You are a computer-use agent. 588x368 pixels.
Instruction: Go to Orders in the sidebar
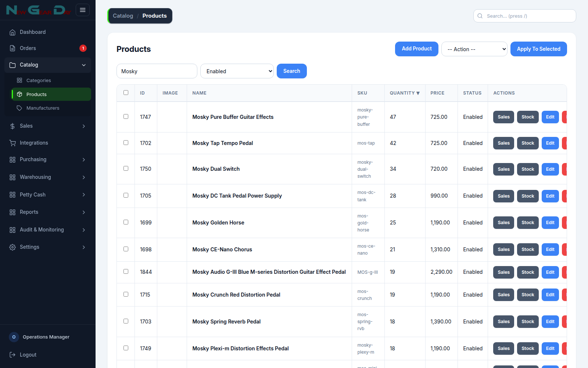coord(48,48)
